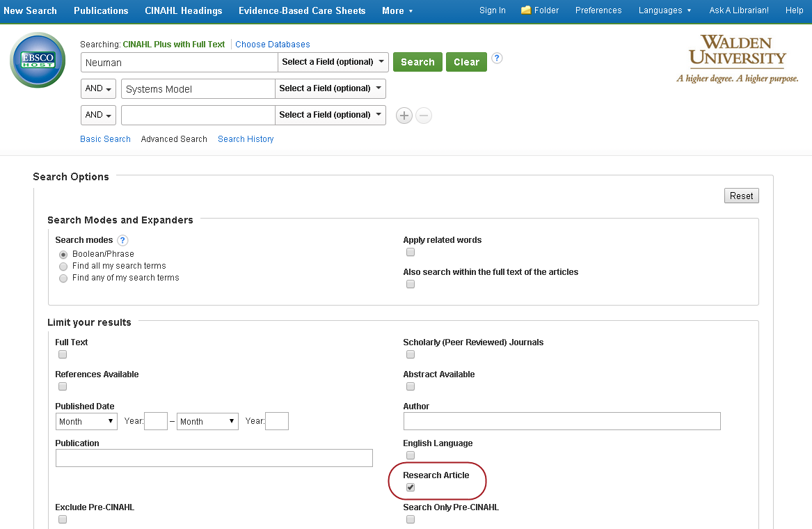This screenshot has height=529, width=812.
Task: Open field selector for the Neuman row
Action: pos(333,62)
